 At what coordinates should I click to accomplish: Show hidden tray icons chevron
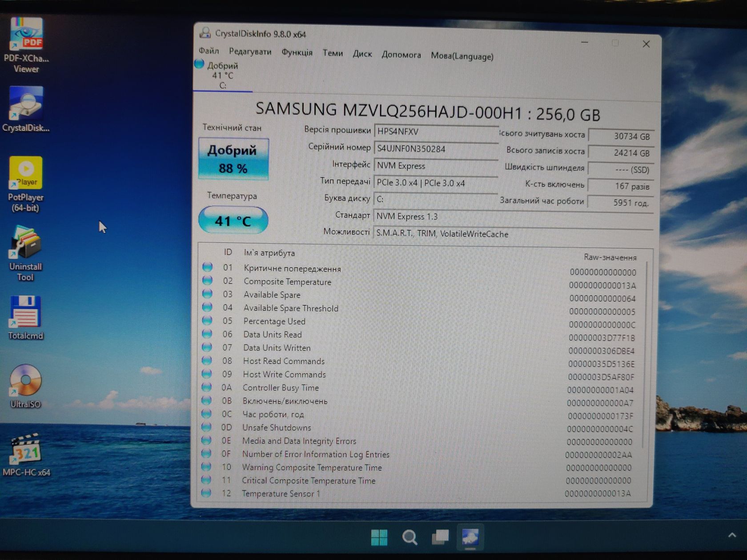731,536
